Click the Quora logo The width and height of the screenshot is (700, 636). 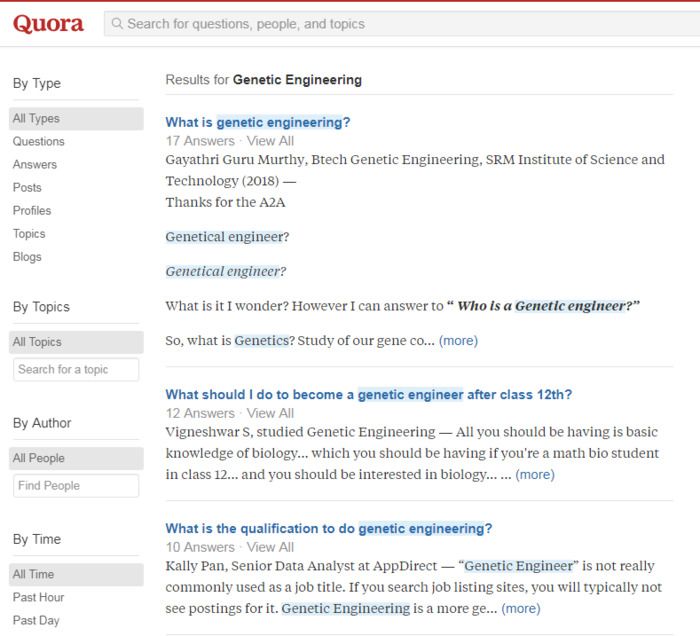[48, 23]
